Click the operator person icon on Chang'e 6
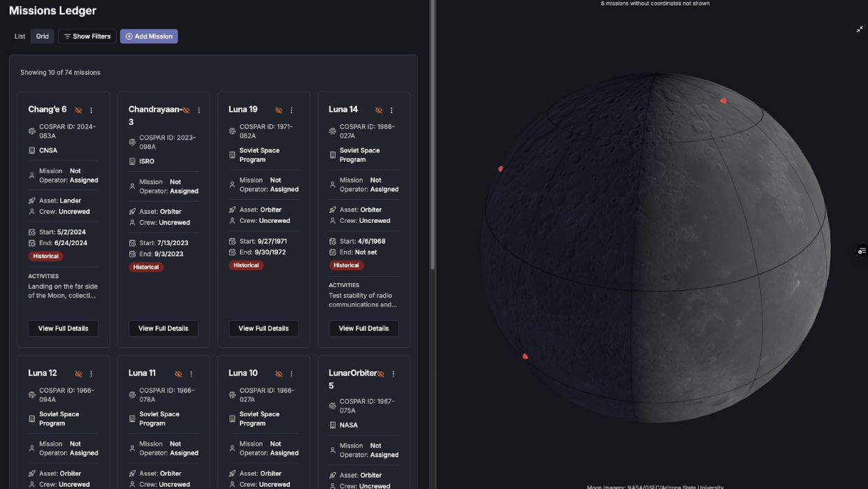This screenshot has height=489, width=868. (x=32, y=175)
